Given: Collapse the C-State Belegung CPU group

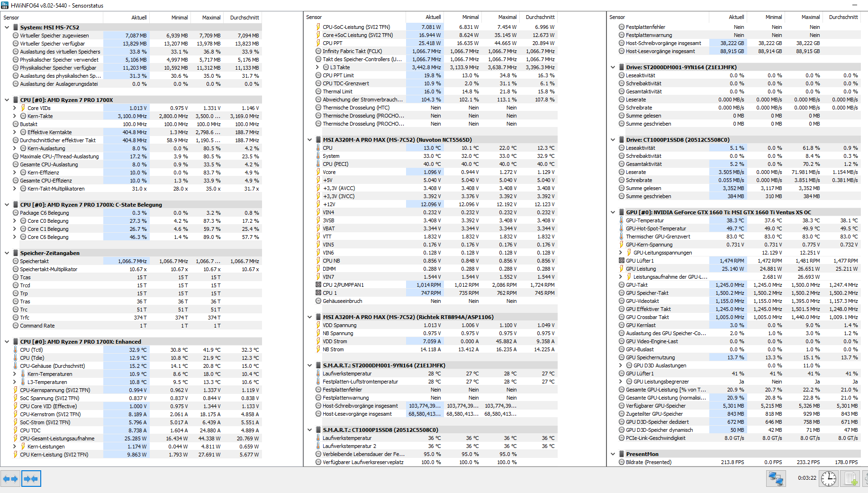Looking at the screenshot, I should pos(7,205).
